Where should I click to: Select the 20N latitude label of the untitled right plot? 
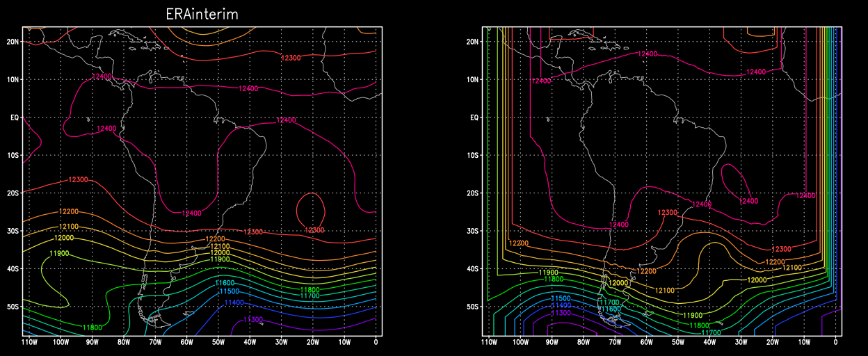(472, 42)
